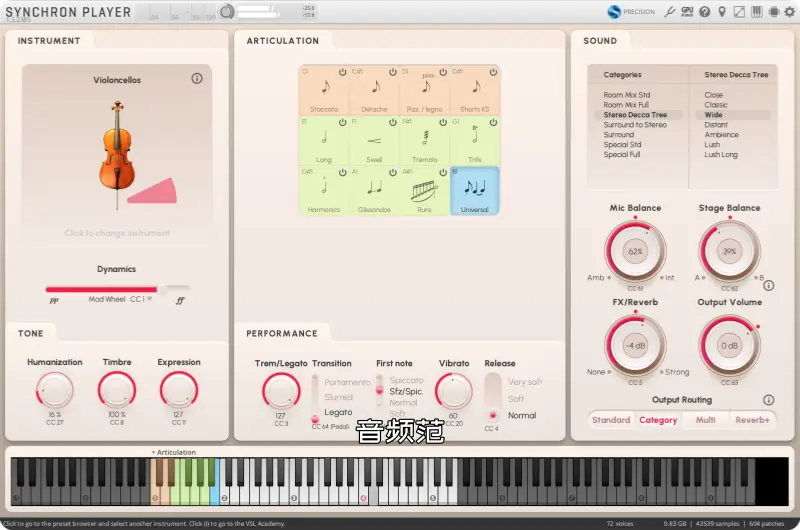Image resolution: width=800 pixels, height=530 pixels.
Task: Click 'Click to change instrument' text
Action: pyautogui.click(x=117, y=233)
